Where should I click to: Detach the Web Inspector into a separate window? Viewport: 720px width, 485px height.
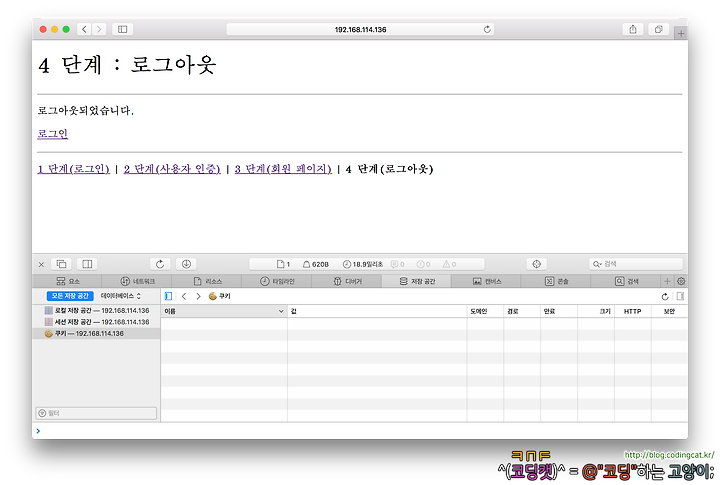pyautogui.click(x=61, y=264)
